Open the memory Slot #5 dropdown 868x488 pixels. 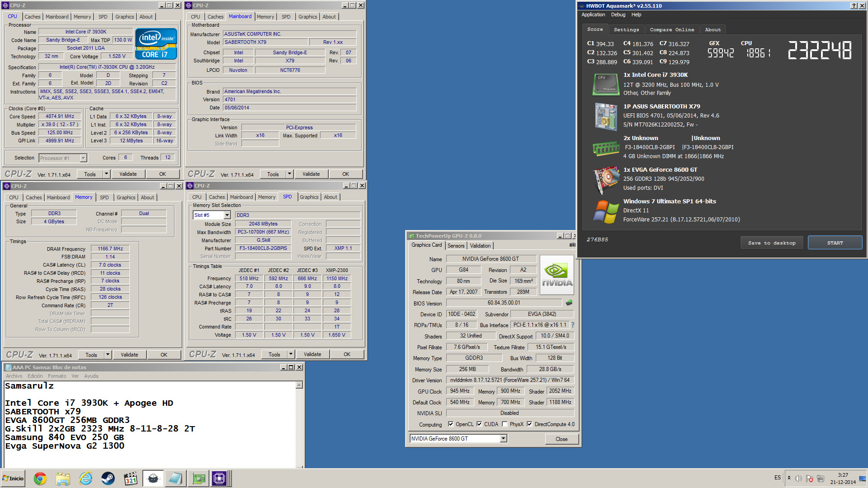tap(227, 215)
